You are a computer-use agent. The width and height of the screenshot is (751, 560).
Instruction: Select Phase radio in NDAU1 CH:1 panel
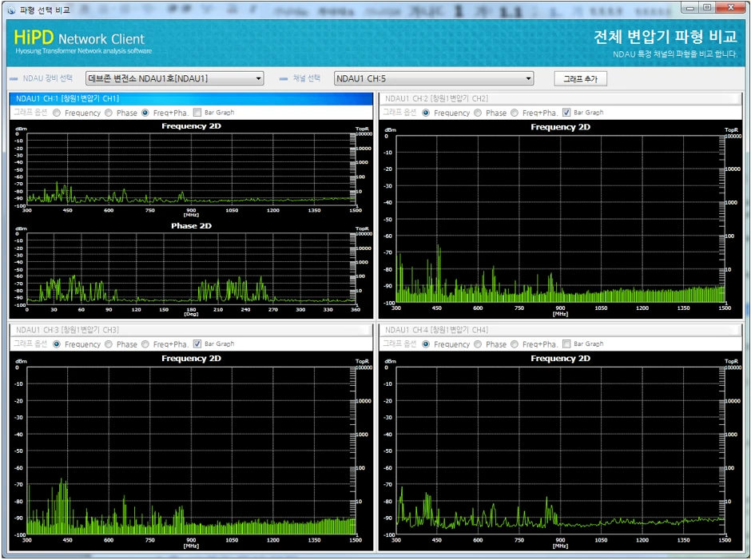tap(109, 113)
